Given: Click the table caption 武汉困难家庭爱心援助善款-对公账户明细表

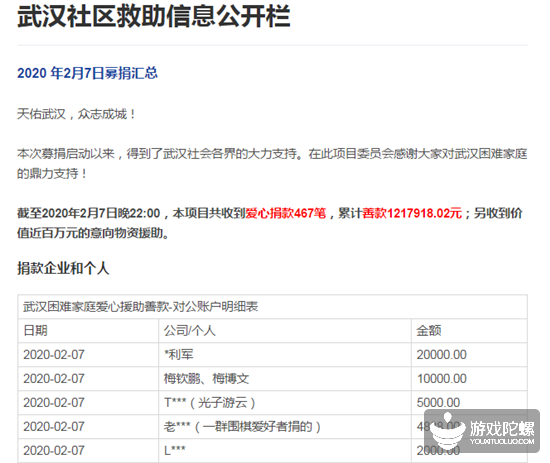Looking at the screenshot, I should pos(141,307).
